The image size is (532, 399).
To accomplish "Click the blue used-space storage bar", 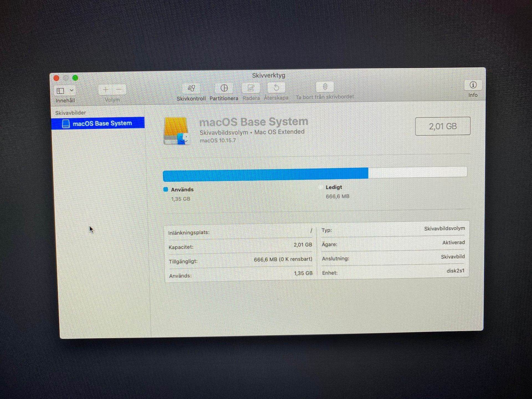I will click(265, 175).
